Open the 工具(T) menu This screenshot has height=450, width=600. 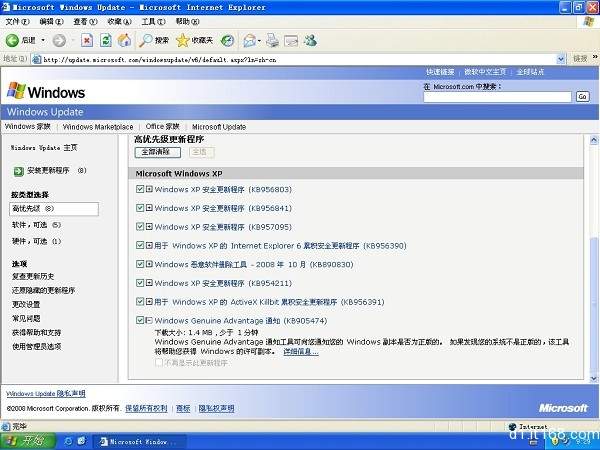(x=153, y=22)
